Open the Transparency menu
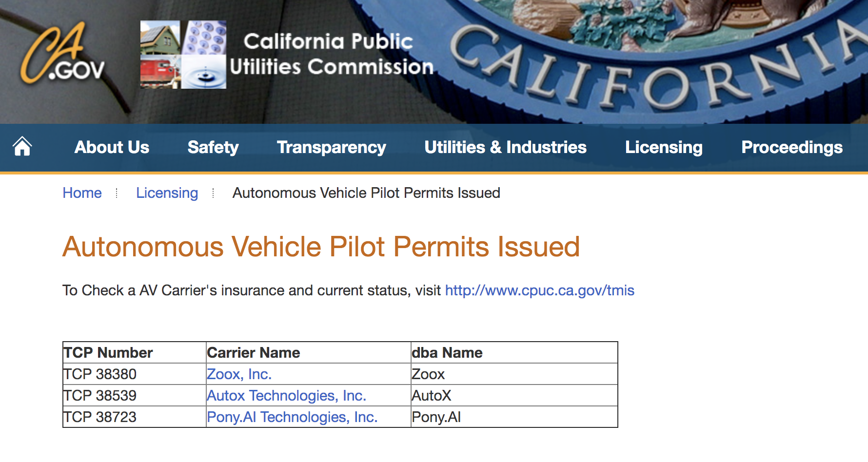This screenshot has height=462, width=868. [332, 147]
